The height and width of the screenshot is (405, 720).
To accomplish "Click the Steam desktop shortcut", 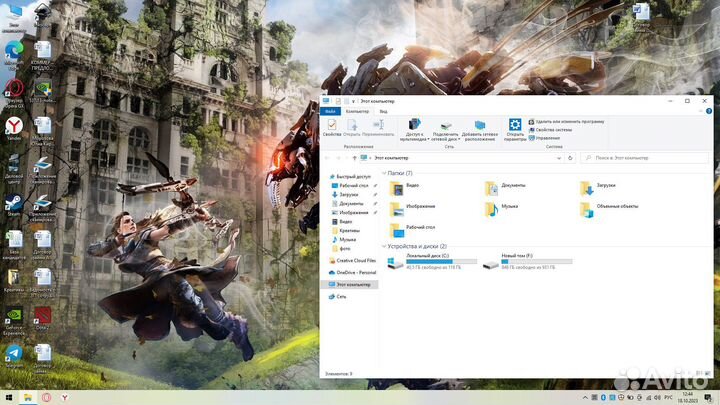I will coord(14,205).
